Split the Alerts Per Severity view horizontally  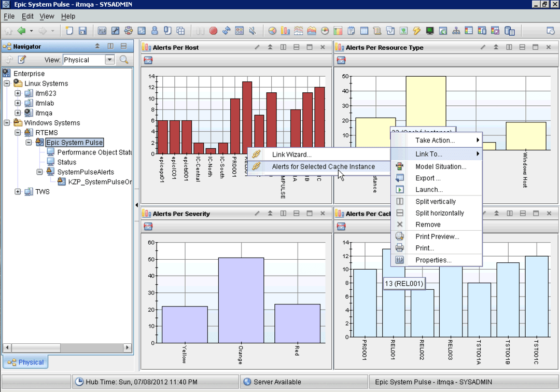pyautogui.click(x=296, y=213)
